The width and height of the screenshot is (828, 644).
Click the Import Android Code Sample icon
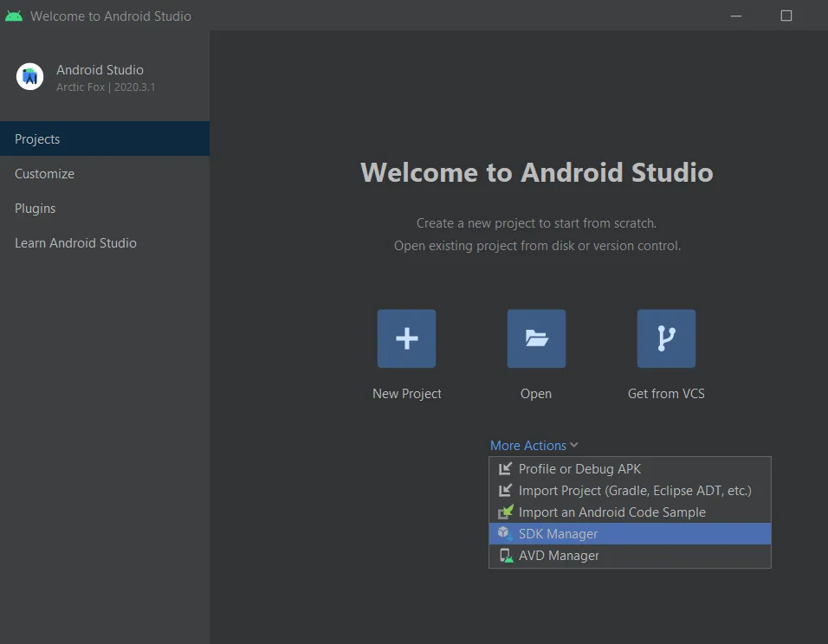[x=506, y=512]
